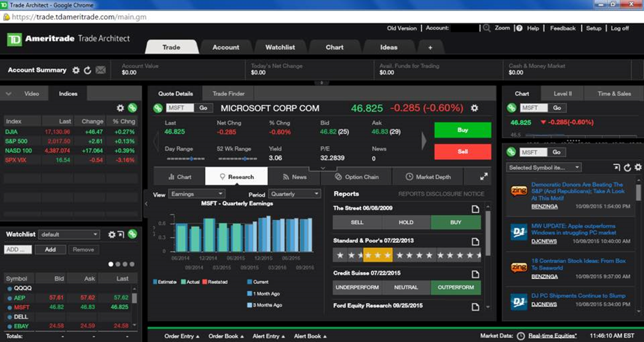Click the Day Range slider marker
Image resolution: width=644 pixels, height=342 pixels.
192,158
